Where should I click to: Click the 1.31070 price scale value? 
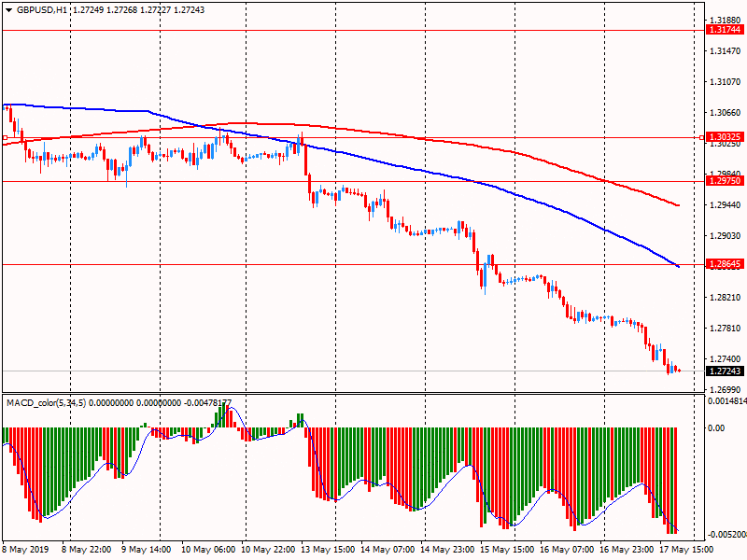(726, 82)
